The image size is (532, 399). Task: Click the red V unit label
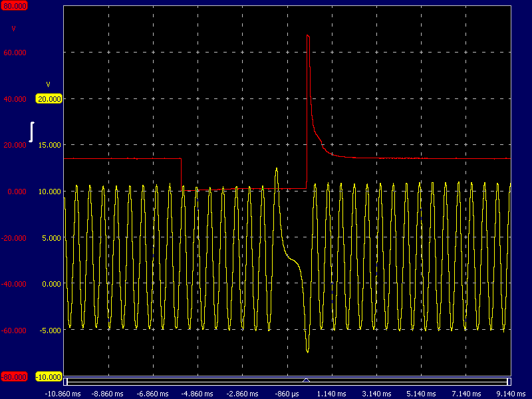tap(13, 29)
